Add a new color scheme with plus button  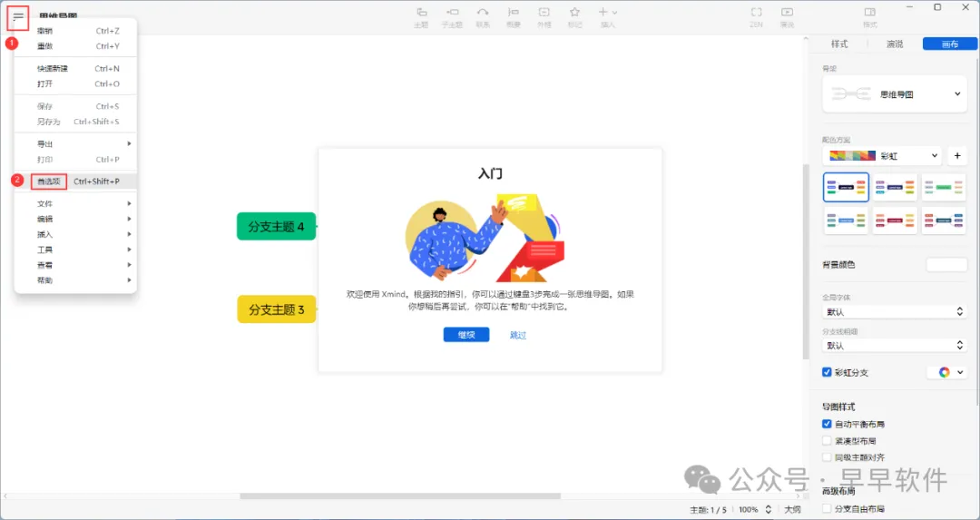pos(957,155)
